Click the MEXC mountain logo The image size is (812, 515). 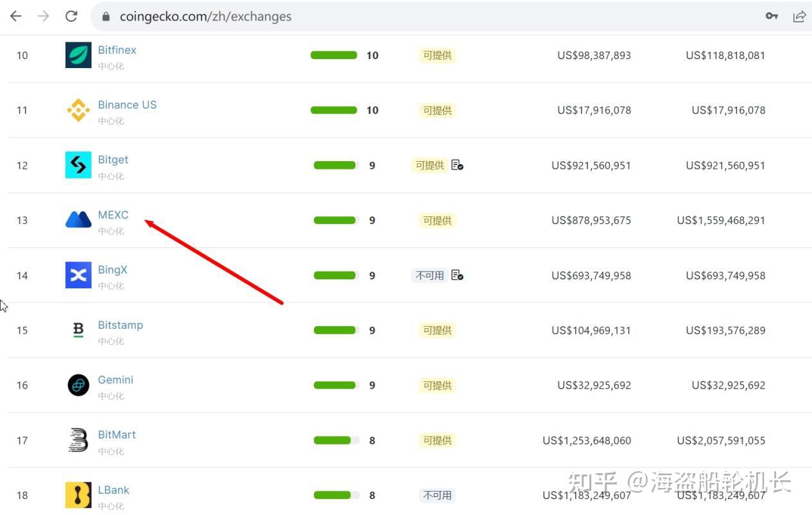click(78, 220)
